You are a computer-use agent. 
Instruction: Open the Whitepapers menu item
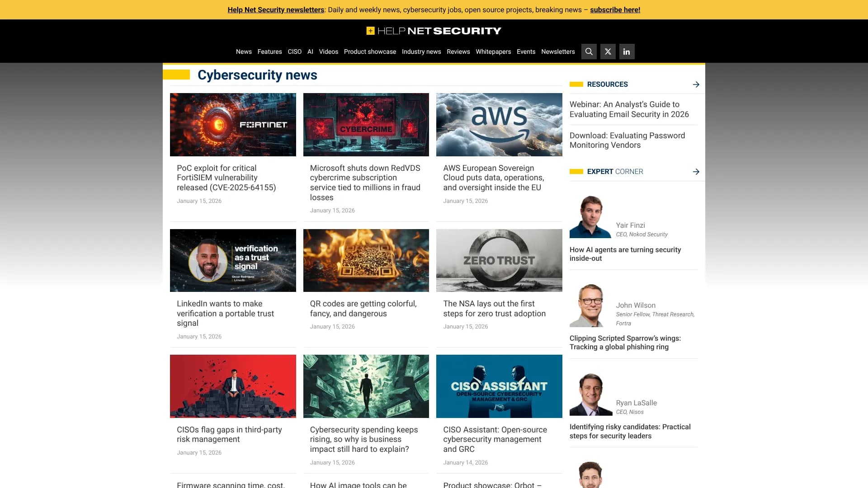pos(493,52)
